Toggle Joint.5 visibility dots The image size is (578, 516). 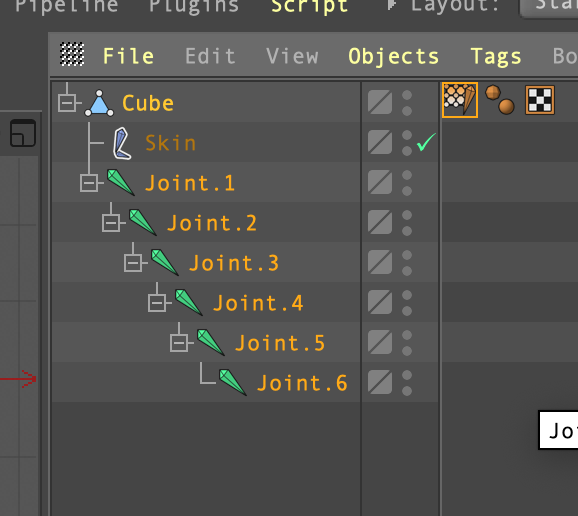407,343
